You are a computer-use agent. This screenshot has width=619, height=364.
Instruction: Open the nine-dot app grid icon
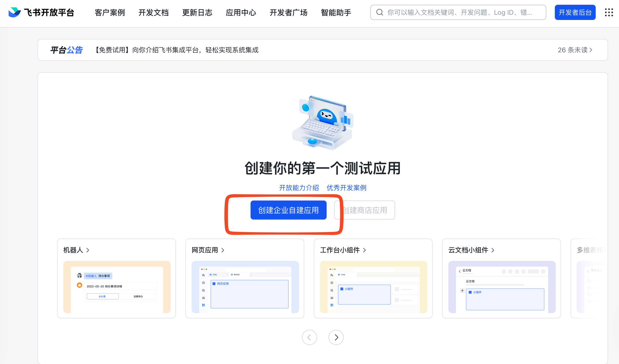pos(609,12)
